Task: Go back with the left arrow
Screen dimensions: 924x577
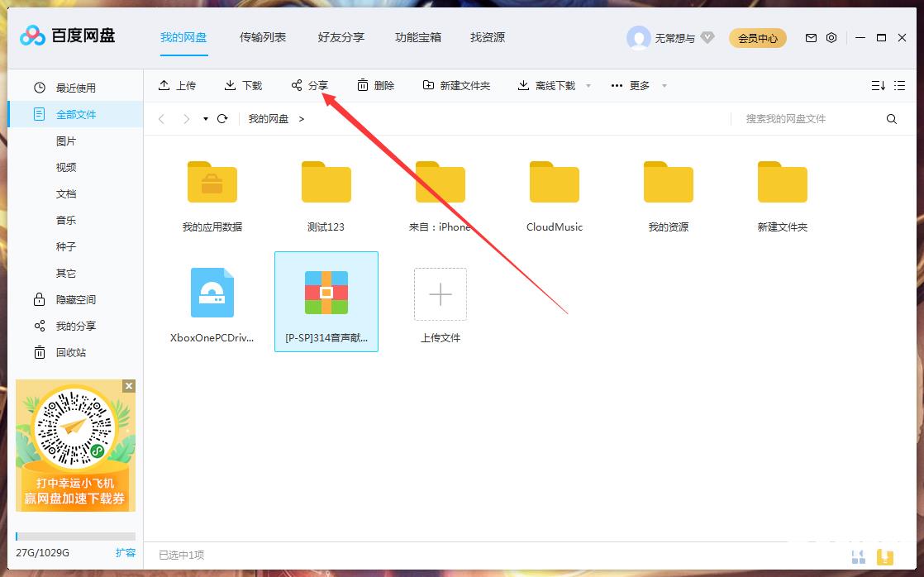Action: [x=161, y=119]
